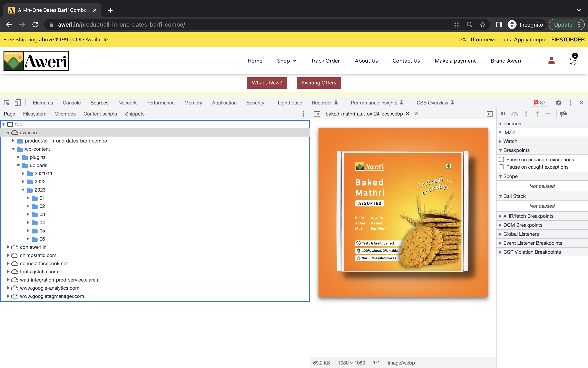
Task: Click the step icon in debugger toolbar
Action: tap(549, 114)
